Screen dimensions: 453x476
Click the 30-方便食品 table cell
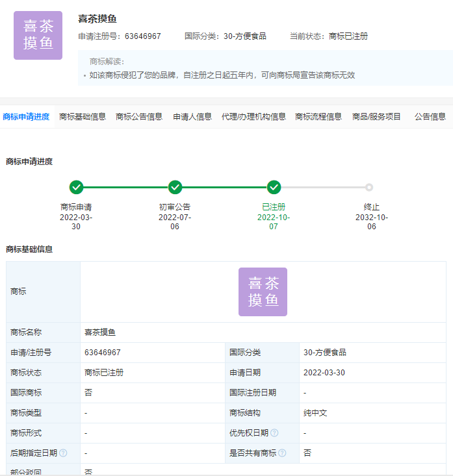[372, 353]
